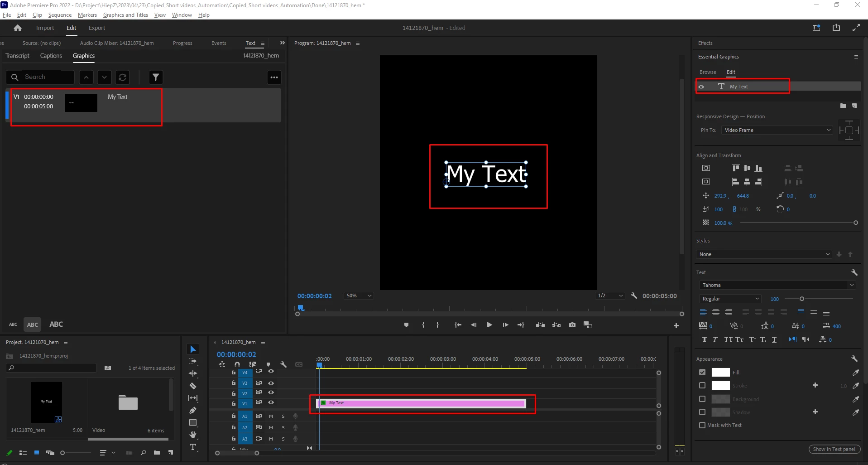
Task: Switch to the Captions tab
Action: point(51,56)
